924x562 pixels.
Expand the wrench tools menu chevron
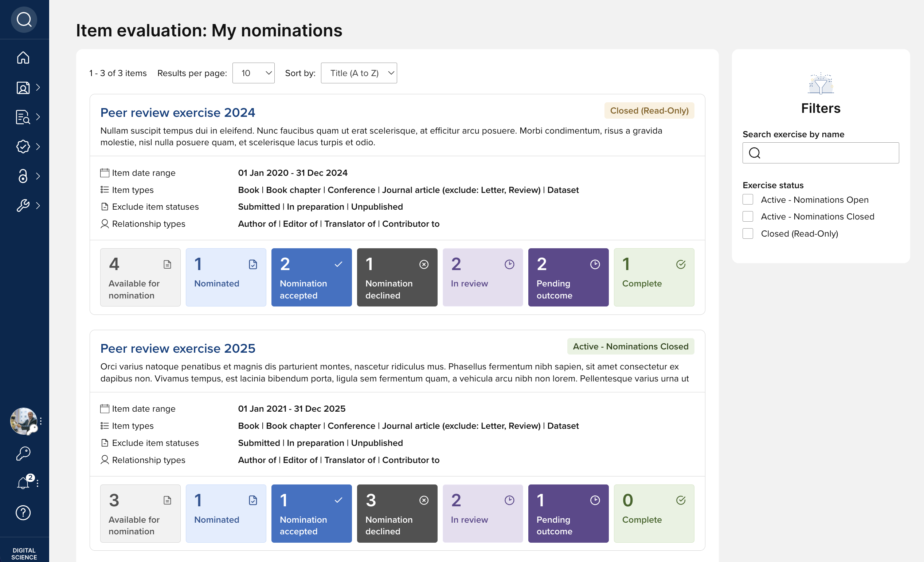38,206
